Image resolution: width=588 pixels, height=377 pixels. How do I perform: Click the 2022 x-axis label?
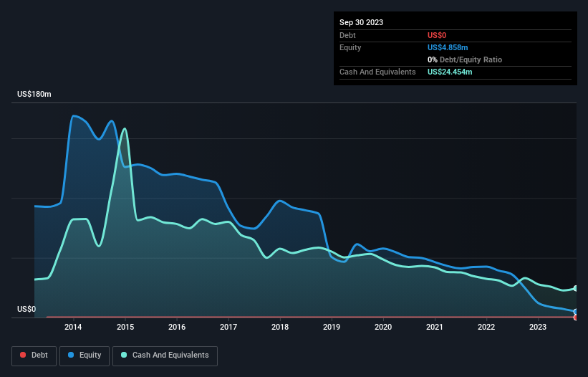click(x=486, y=327)
